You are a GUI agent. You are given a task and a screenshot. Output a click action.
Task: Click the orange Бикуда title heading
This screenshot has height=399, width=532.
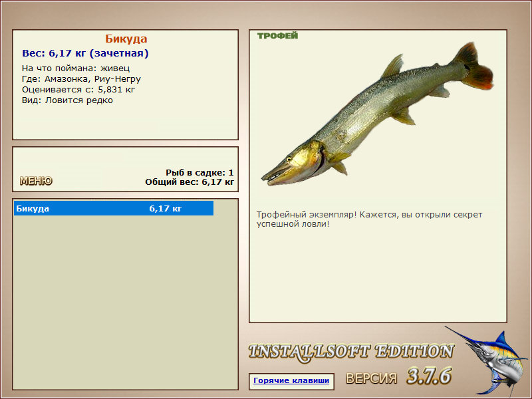pos(126,39)
